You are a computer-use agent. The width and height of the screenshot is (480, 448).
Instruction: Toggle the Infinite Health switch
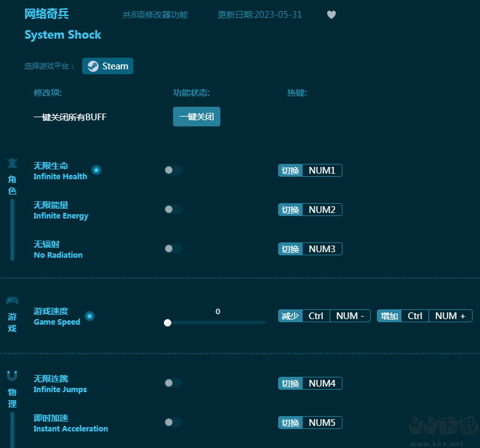173,170
